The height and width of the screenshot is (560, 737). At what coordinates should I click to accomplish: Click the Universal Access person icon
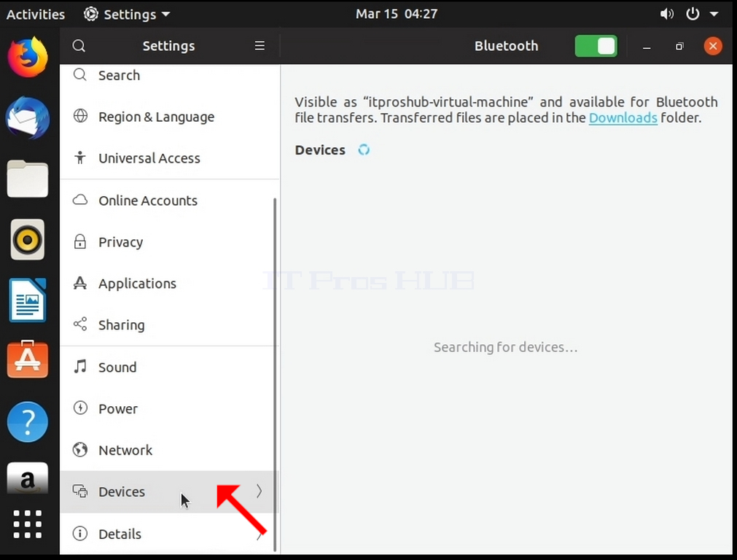80,157
